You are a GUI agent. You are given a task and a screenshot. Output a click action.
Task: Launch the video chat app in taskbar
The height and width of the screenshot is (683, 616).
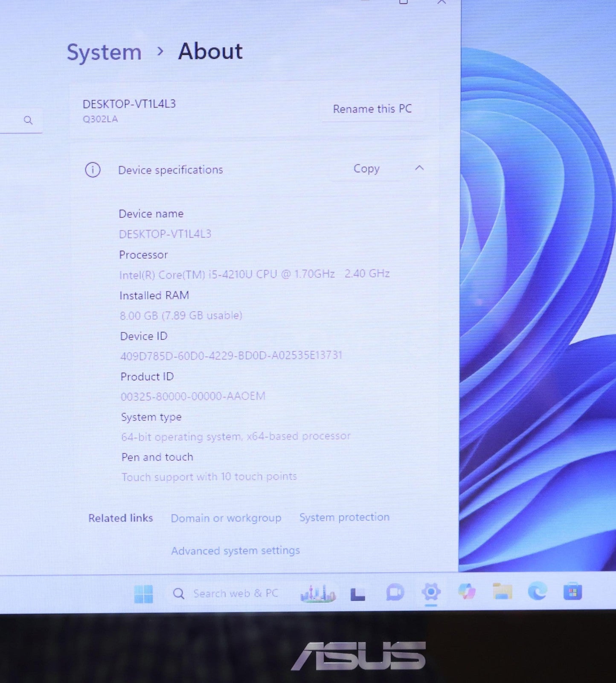pyautogui.click(x=395, y=593)
